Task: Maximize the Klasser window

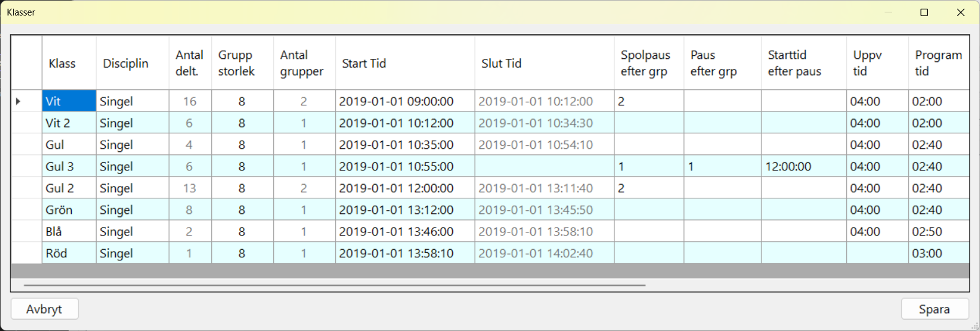Action: (924, 12)
